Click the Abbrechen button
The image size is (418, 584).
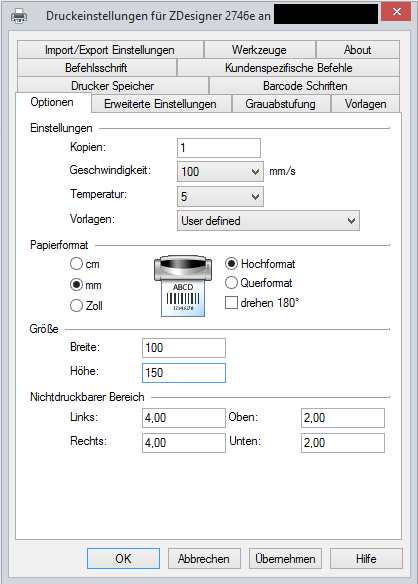click(x=204, y=558)
